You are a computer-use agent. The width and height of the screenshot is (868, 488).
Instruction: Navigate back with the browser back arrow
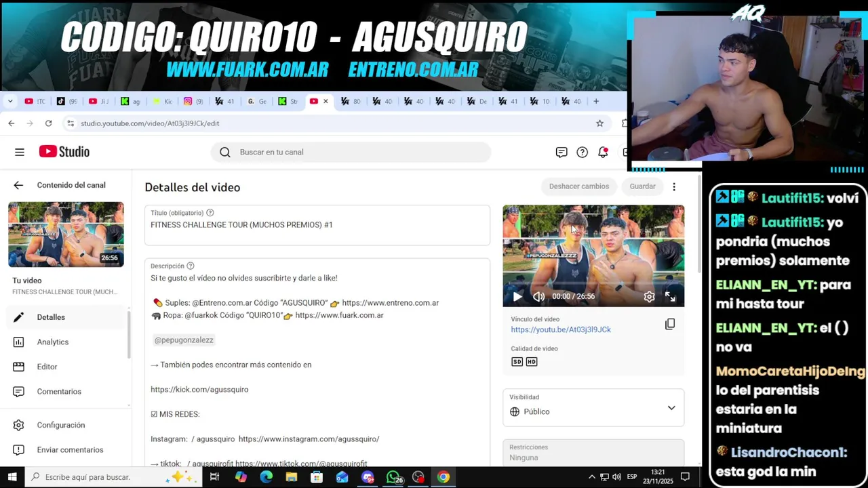pos(12,123)
